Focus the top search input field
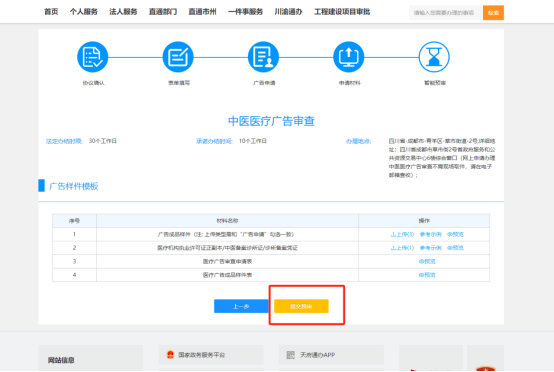Image resolution: width=554 pixels, height=372 pixels. tap(446, 13)
